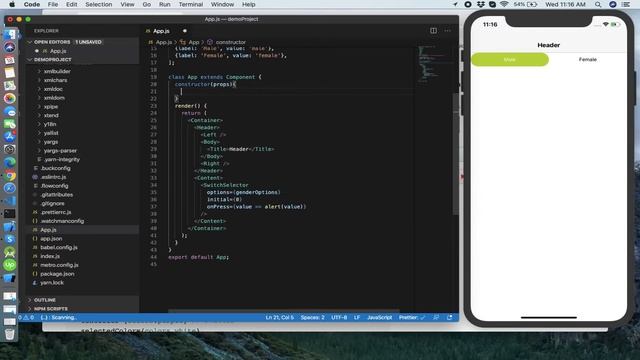Viewport: 640px width, 360px height.
Task: Open Skype from the dock
Action: pos(9,239)
